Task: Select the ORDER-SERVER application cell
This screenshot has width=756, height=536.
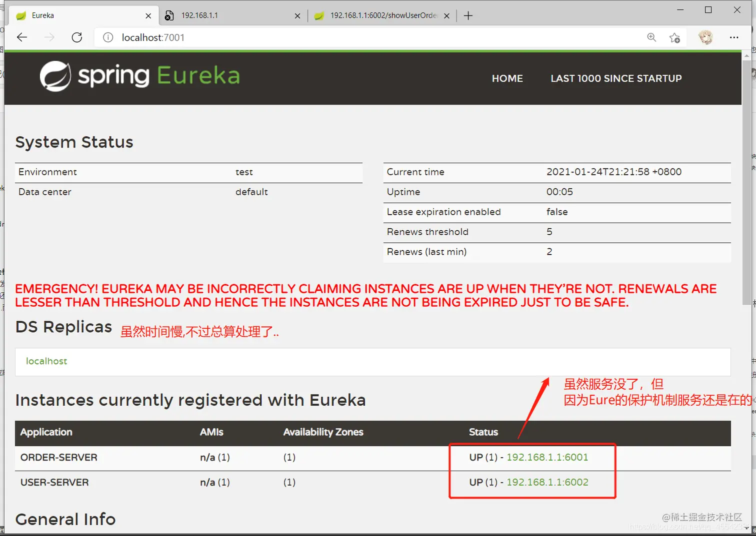Action: pyautogui.click(x=59, y=457)
